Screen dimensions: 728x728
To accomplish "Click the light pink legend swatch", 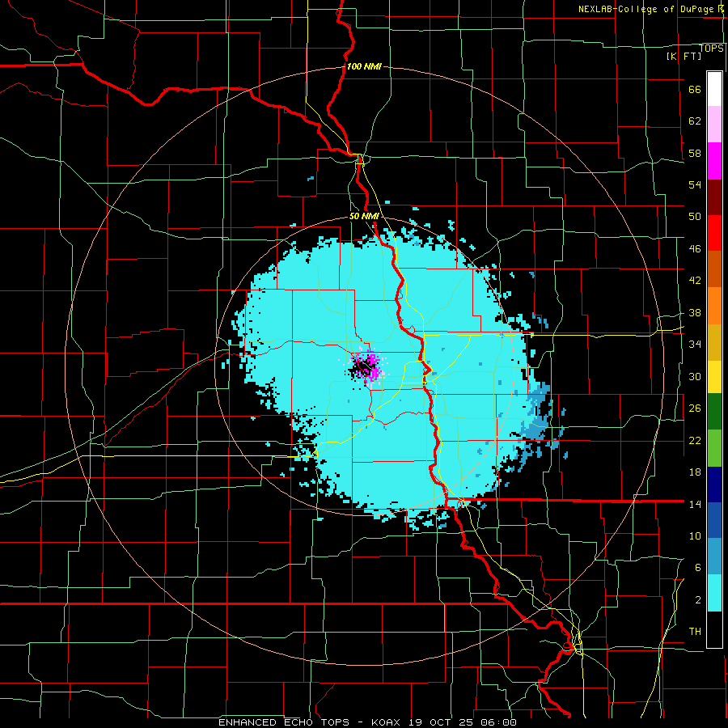I will 714,125.
